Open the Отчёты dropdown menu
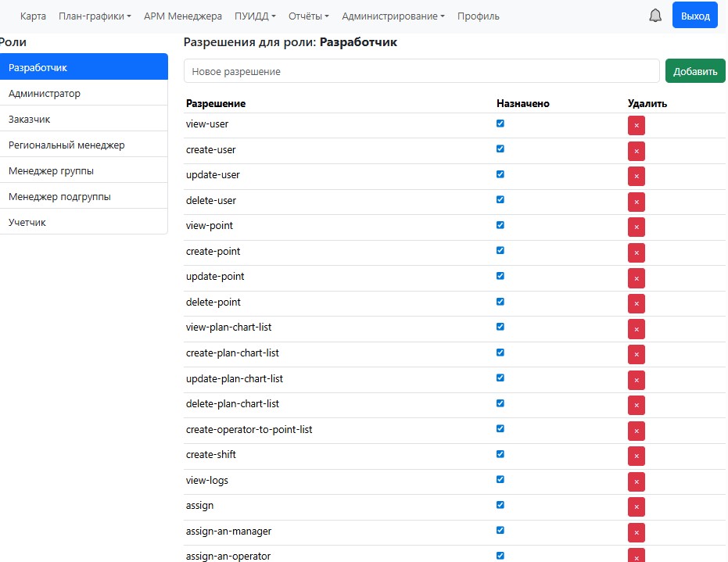The height and width of the screenshot is (562, 728). coord(308,16)
